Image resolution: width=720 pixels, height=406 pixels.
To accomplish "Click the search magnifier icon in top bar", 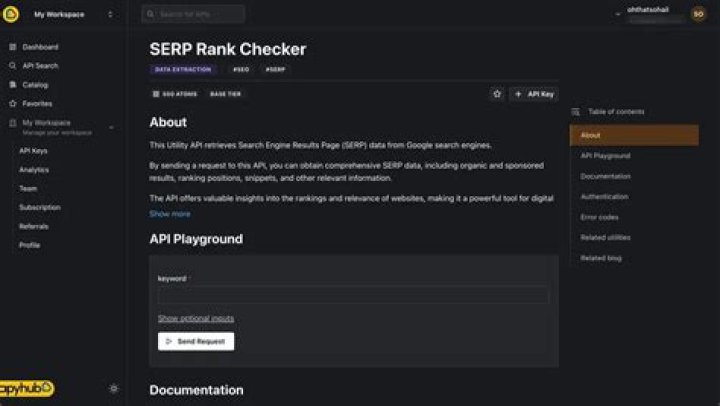I will pyautogui.click(x=150, y=14).
